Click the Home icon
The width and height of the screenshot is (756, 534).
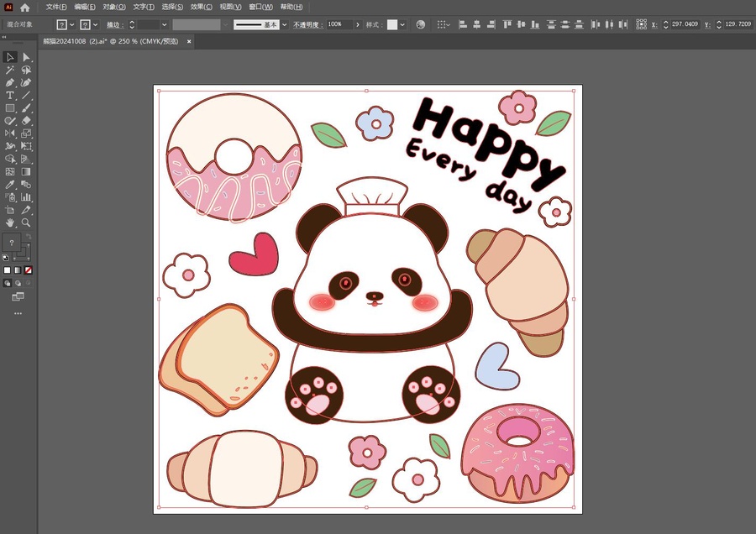25,8
